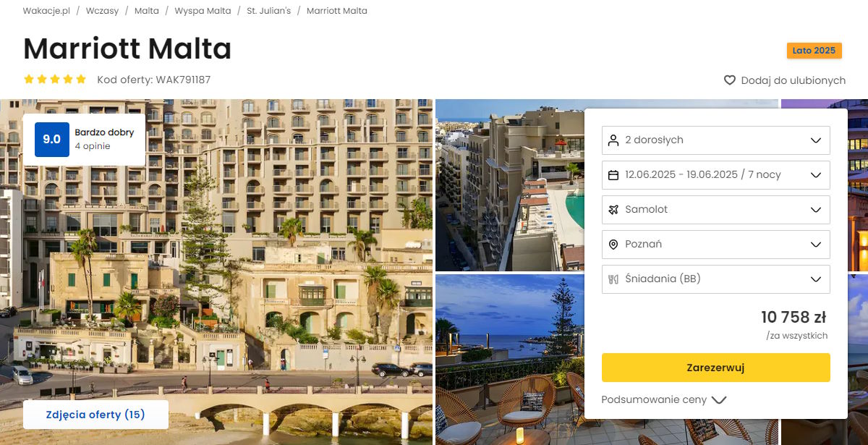This screenshot has width=868, height=445.
Task: Open the Śniadania (BB) meal dropdown
Action: click(x=715, y=279)
